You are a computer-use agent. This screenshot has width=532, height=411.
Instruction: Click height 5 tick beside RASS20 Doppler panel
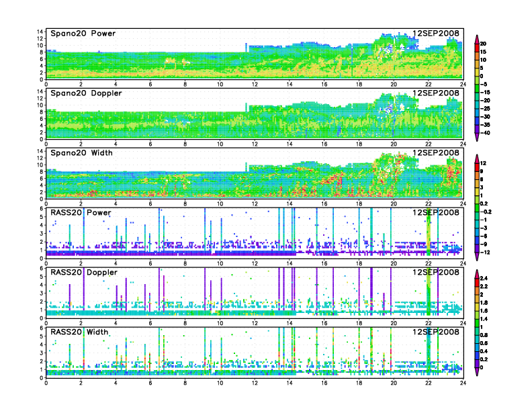click(42, 277)
